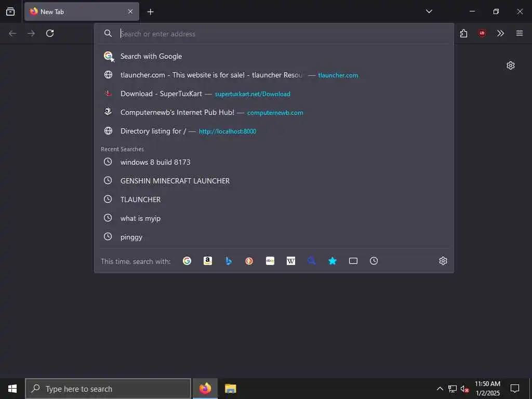
Task: Open Download - SuperTuxKart suggestion
Action: pyautogui.click(x=274, y=94)
